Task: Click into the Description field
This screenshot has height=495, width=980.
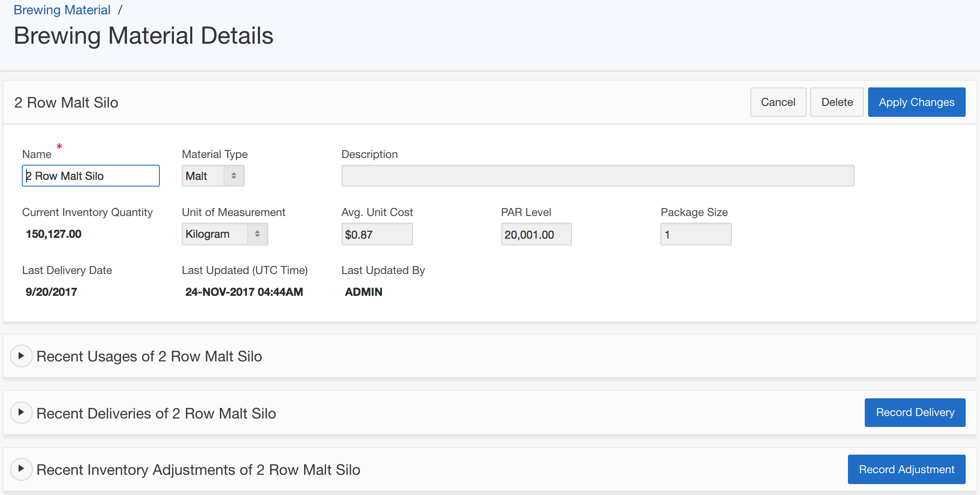Action: (x=597, y=176)
